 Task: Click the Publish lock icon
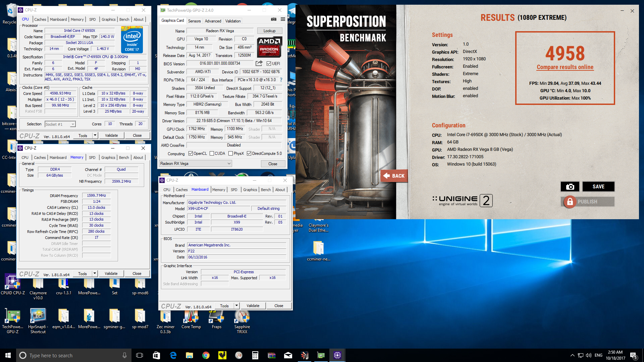click(x=570, y=202)
